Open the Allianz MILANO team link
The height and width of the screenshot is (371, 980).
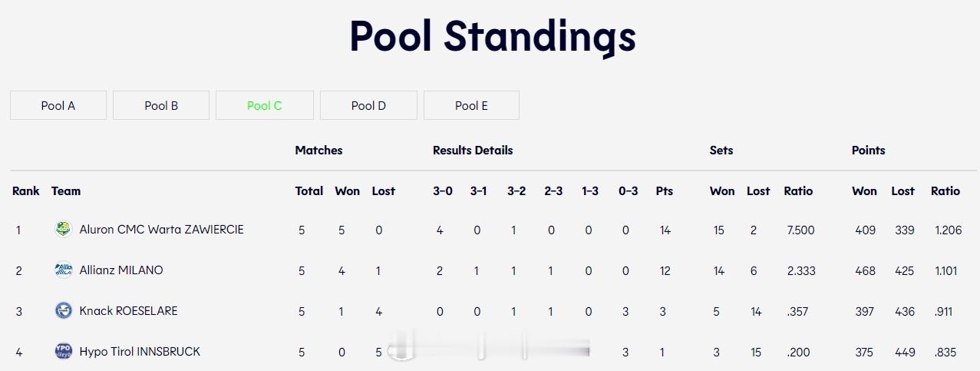(121, 270)
